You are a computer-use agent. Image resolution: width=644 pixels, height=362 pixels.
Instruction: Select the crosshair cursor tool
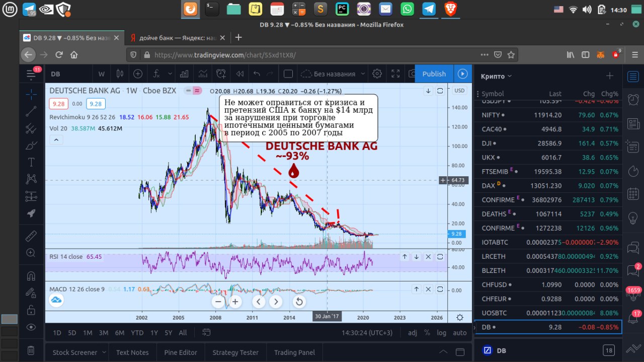[x=31, y=94]
